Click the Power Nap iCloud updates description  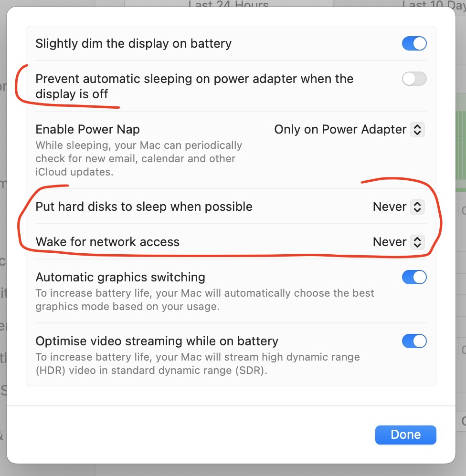click(138, 159)
